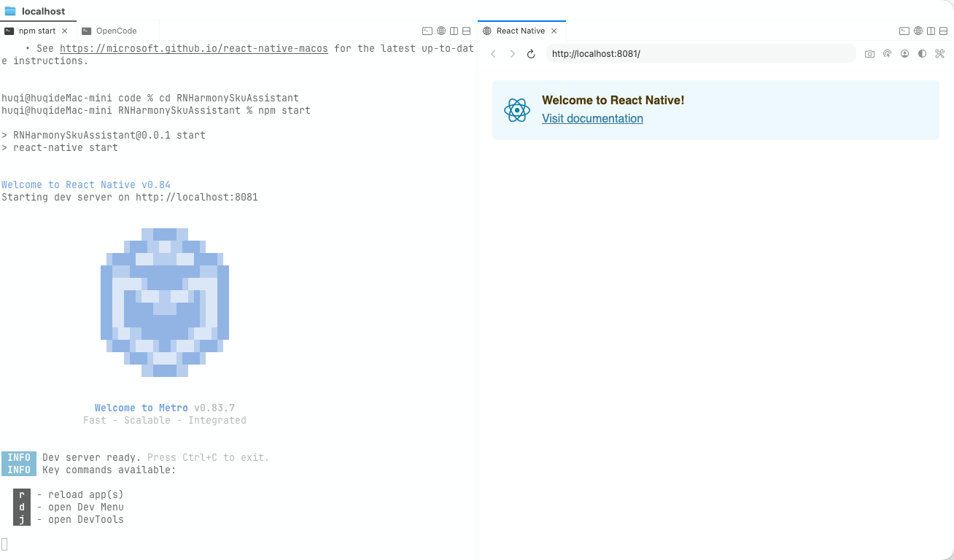Viewport: 954px width, 560px height.
Task: Split right pane horizontally icon
Action: pyautogui.click(x=943, y=31)
